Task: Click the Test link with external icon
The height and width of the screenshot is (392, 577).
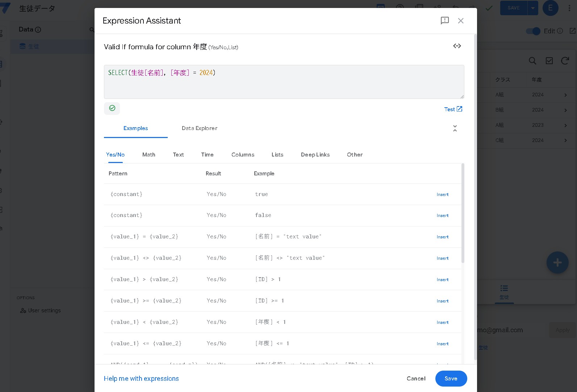Action: click(x=453, y=109)
